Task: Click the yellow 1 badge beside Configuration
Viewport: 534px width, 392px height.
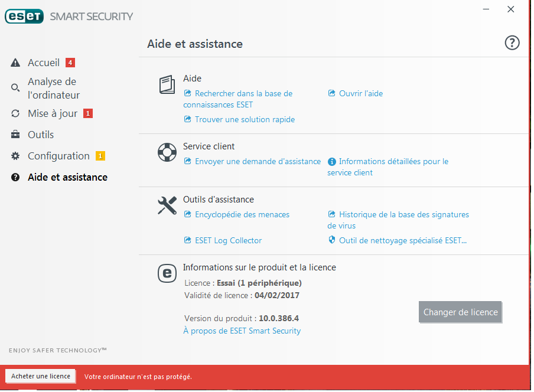Action: (x=100, y=156)
